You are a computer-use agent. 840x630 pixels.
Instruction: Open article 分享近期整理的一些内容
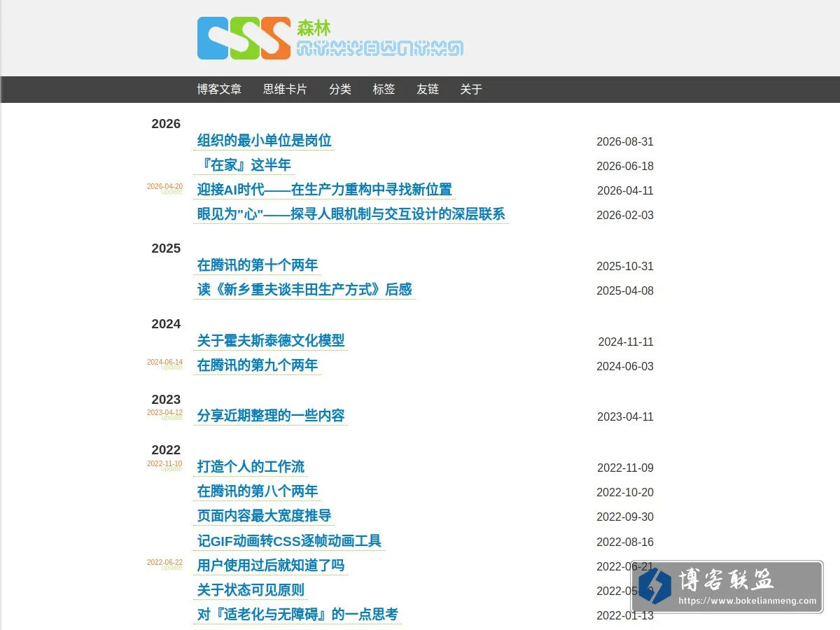(x=270, y=416)
